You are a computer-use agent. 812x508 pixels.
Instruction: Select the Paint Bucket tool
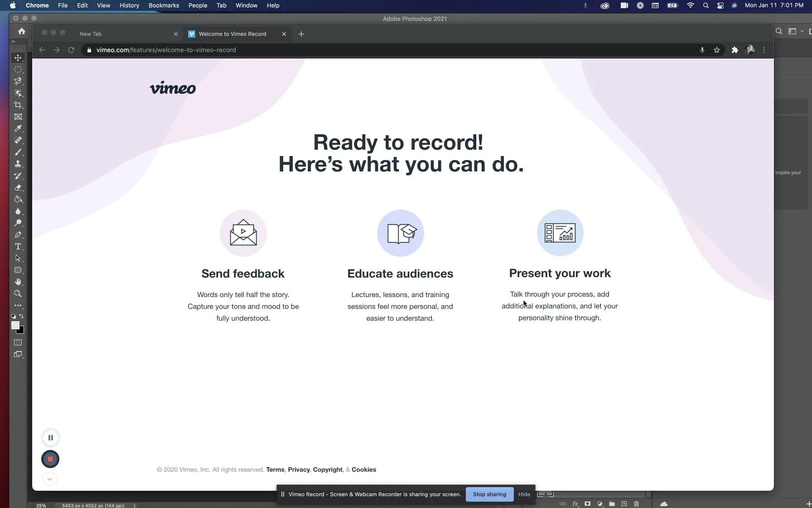tap(18, 199)
